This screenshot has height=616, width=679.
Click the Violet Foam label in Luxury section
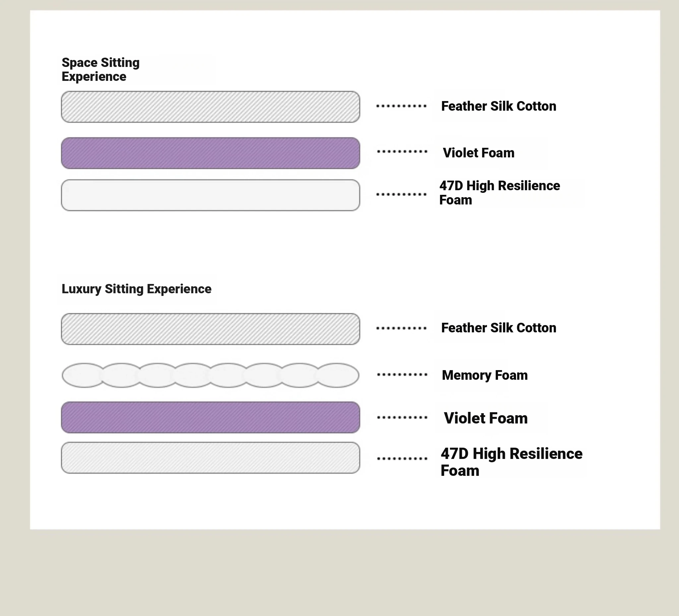[486, 418]
